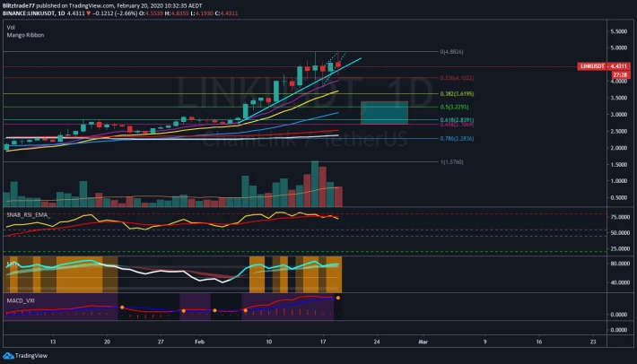The height and width of the screenshot is (364, 637).
Task: Click the 0.236(4.1022) Fibonacci level label
Action: (457, 77)
